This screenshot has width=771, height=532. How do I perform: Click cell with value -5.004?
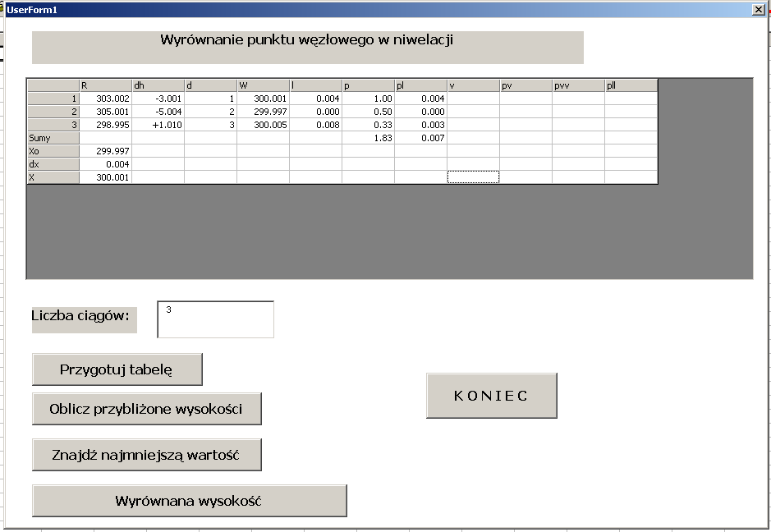tap(158, 112)
